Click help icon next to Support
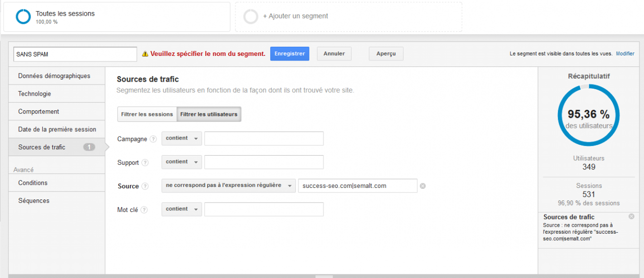 145,163
